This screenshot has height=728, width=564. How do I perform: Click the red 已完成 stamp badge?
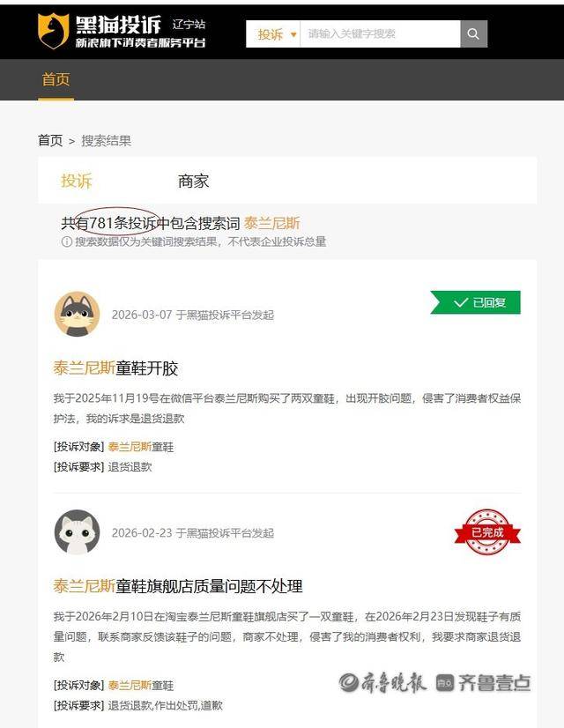click(487, 532)
